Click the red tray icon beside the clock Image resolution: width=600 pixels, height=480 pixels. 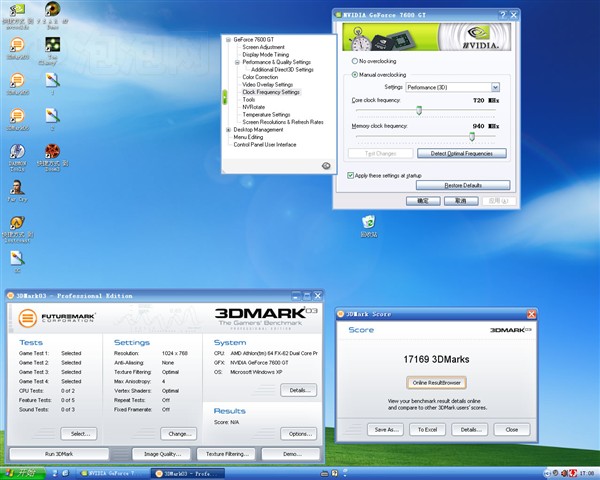click(573, 473)
